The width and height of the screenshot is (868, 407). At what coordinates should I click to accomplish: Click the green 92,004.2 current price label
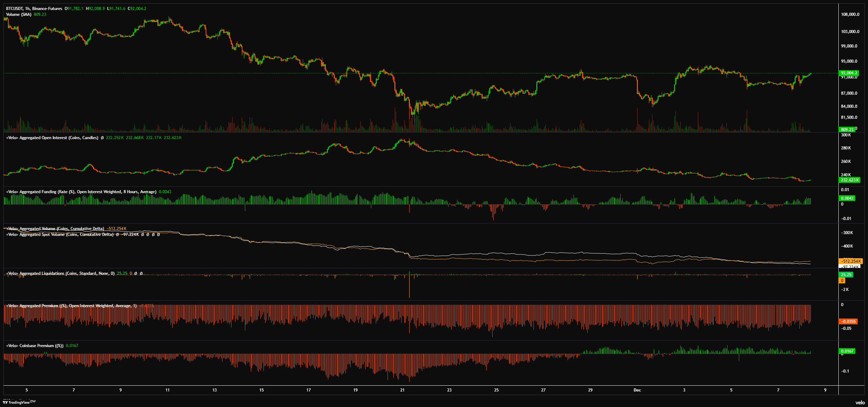click(849, 73)
